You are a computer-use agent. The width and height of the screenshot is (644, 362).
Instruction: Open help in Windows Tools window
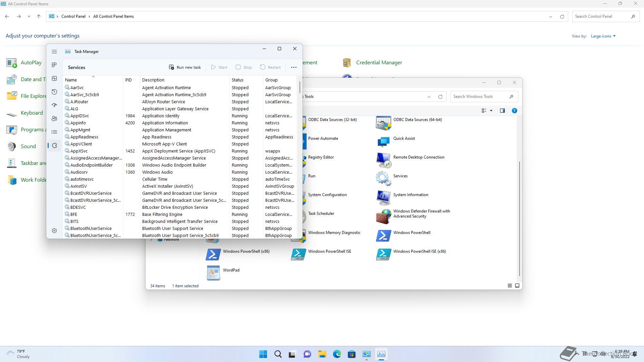click(514, 111)
